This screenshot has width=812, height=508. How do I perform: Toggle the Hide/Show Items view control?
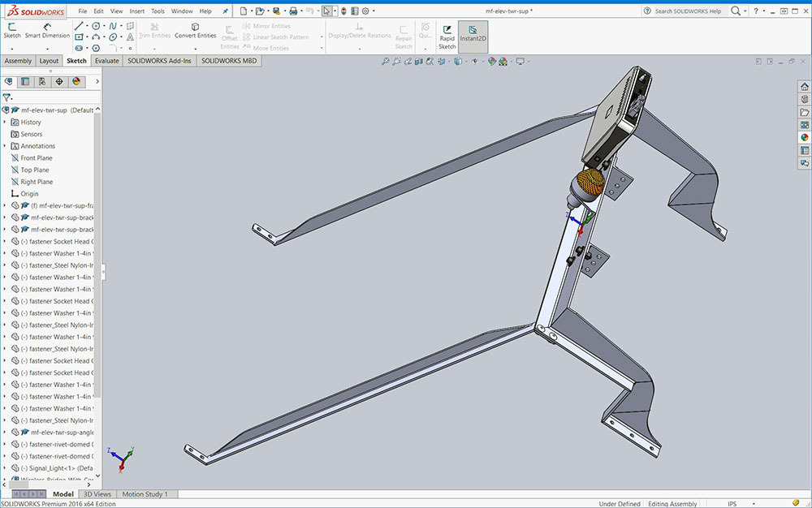pyautogui.click(x=475, y=62)
